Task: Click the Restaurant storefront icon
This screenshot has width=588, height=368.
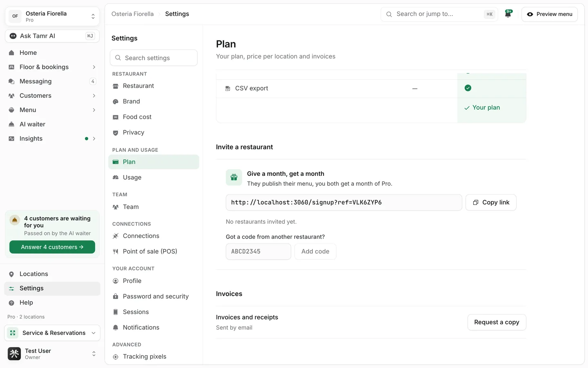Action: pyautogui.click(x=116, y=86)
